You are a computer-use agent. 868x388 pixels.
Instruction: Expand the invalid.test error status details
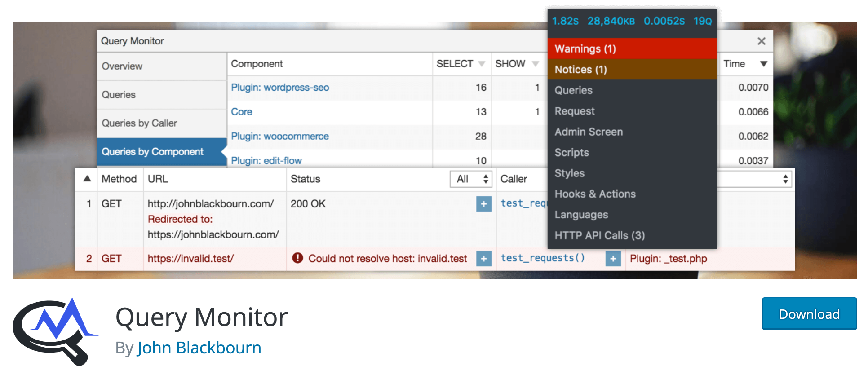click(483, 259)
